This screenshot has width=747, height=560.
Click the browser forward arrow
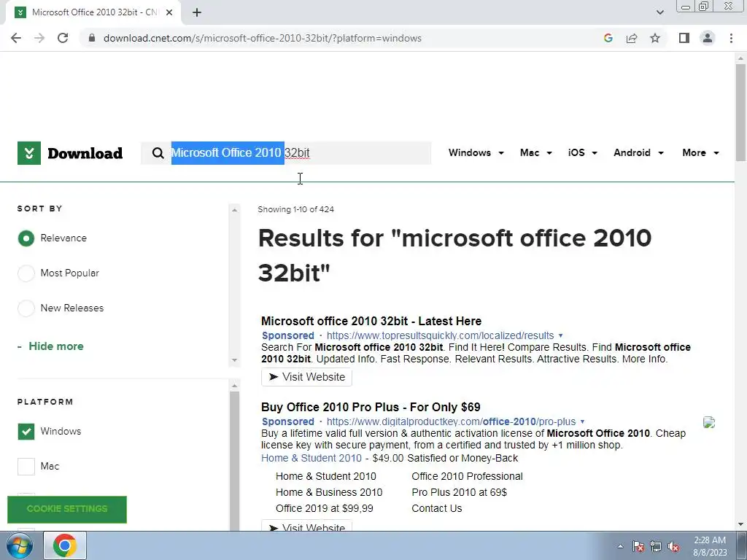tap(39, 38)
